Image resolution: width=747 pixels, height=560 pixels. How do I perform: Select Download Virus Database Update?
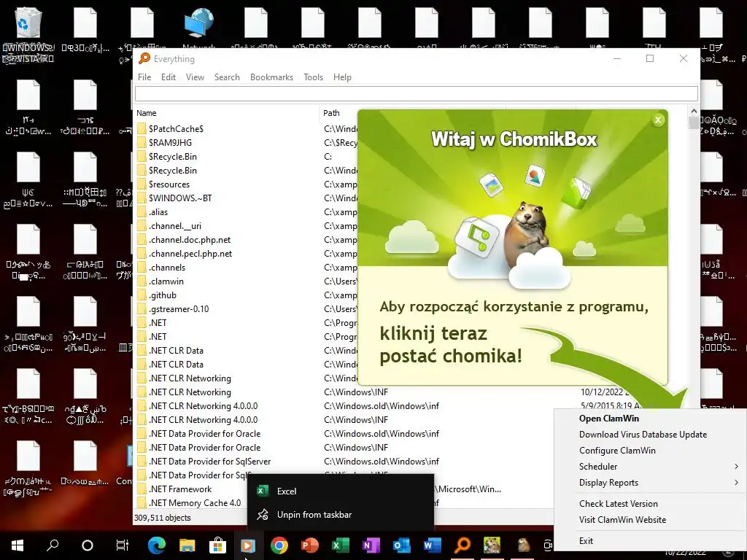tap(643, 435)
